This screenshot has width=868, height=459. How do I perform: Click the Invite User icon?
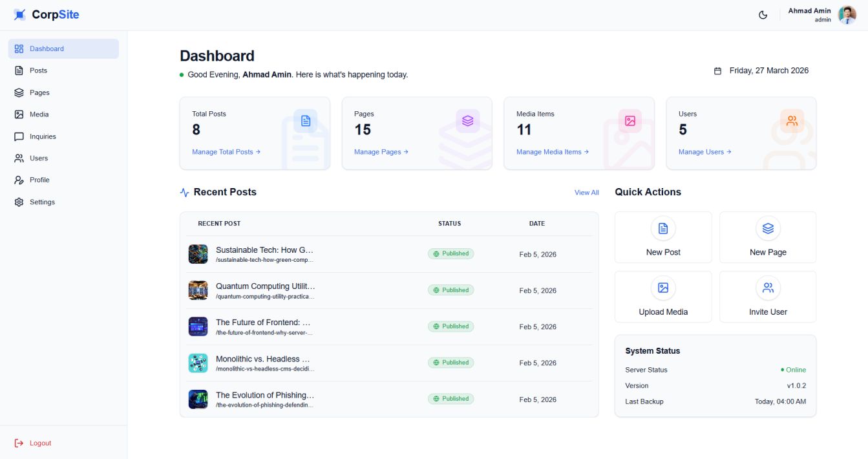(767, 287)
